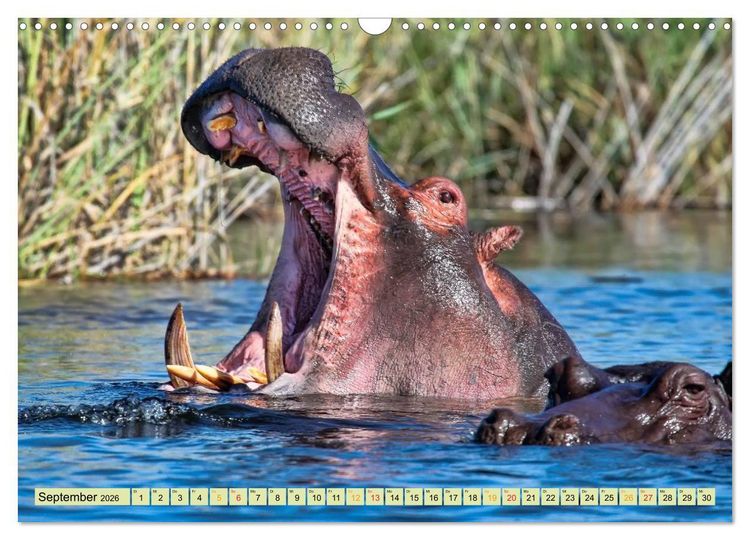Select the red day 27 cell
The height and width of the screenshot is (540, 750).
(648, 497)
